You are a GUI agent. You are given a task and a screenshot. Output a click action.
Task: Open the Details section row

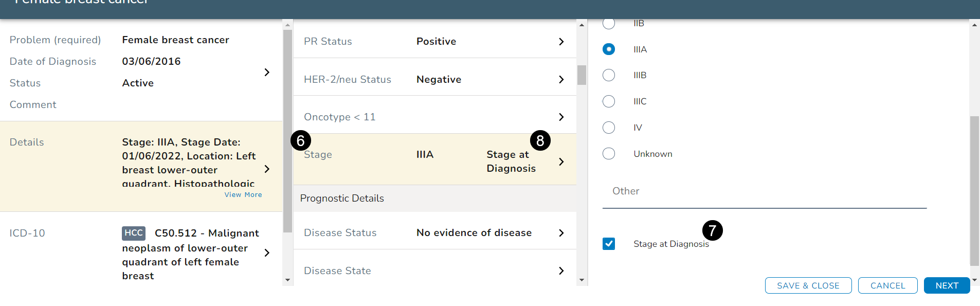[267, 169]
